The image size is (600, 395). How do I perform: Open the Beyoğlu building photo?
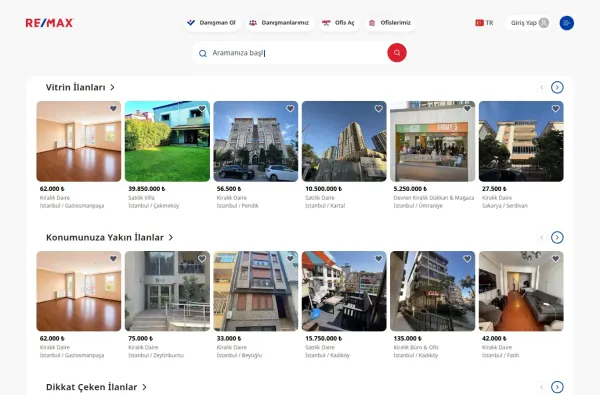[x=256, y=291]
